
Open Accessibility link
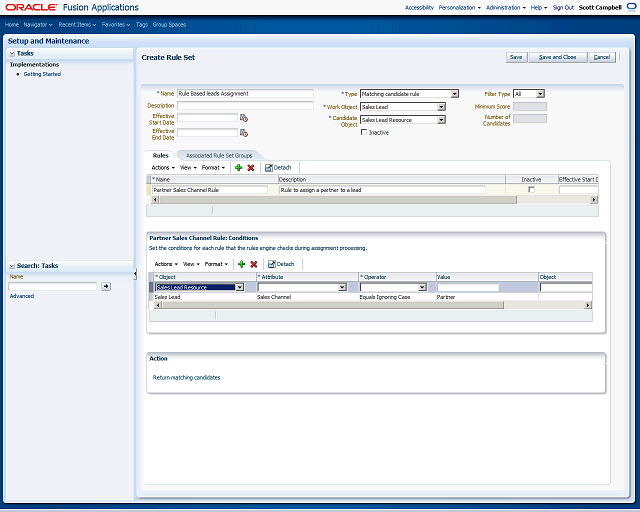point(419,7)
